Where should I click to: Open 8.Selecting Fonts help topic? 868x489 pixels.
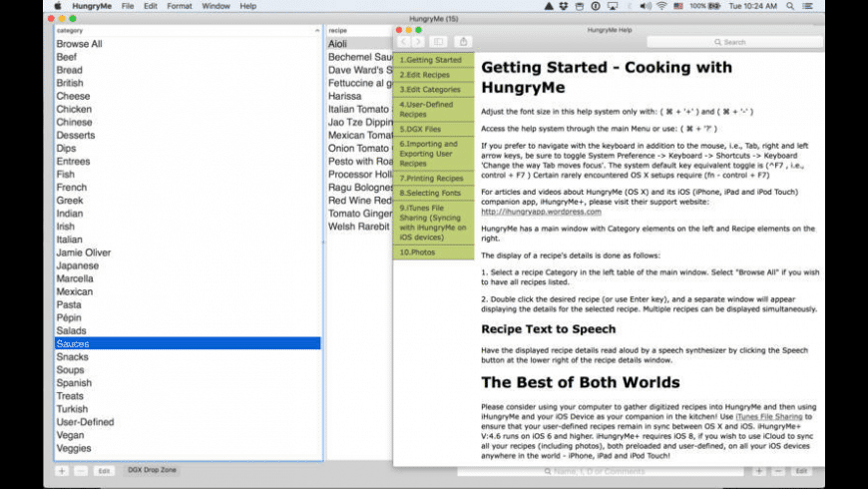[433, 194]
